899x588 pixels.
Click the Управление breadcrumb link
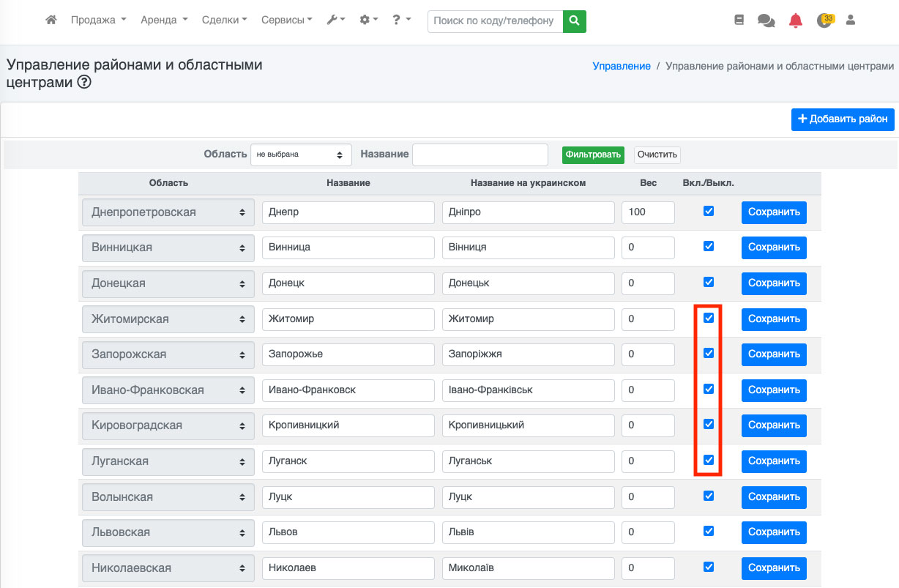(x=621, y=66)
